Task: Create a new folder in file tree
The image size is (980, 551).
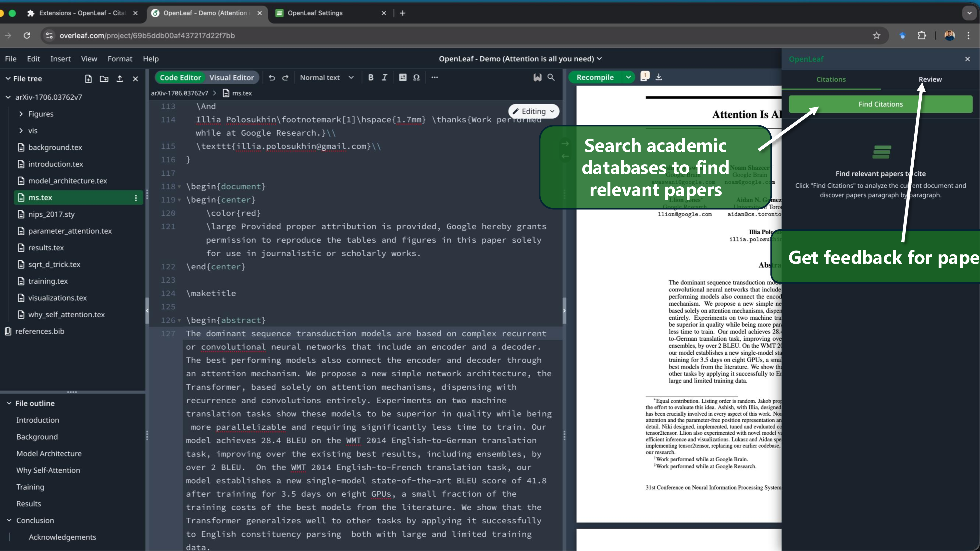Action: (104, 79)
